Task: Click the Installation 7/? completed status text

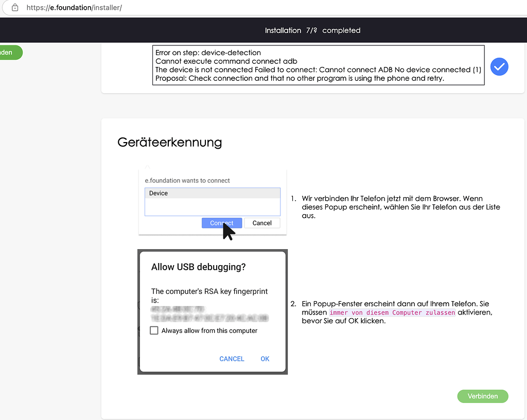Action: pos(312,30)
